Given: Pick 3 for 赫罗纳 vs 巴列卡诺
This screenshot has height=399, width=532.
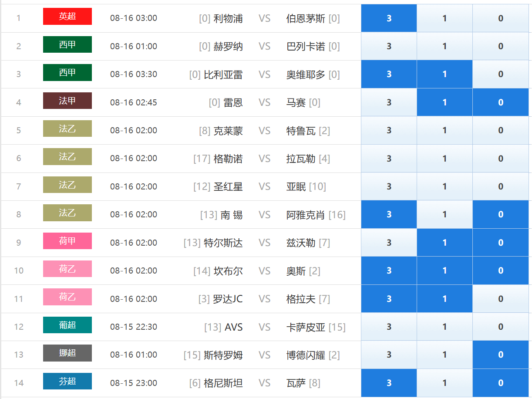Looking at the screenshot, I should tap(389, 46).
